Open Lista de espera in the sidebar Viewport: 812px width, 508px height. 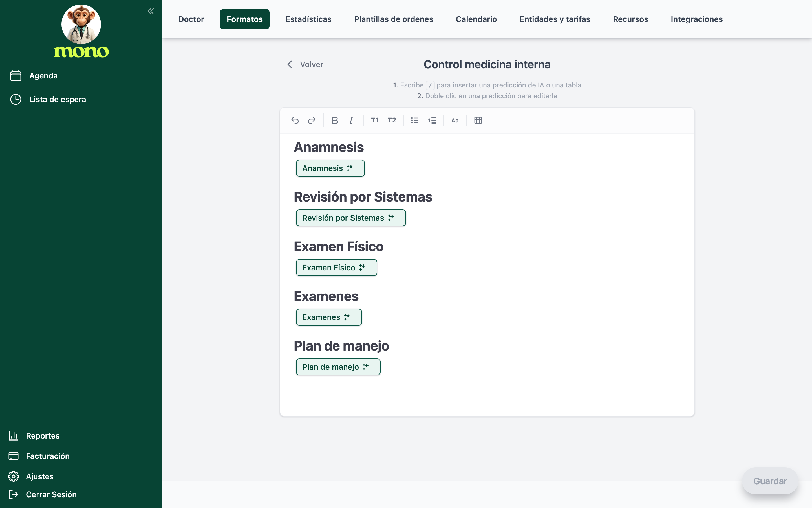48,99
